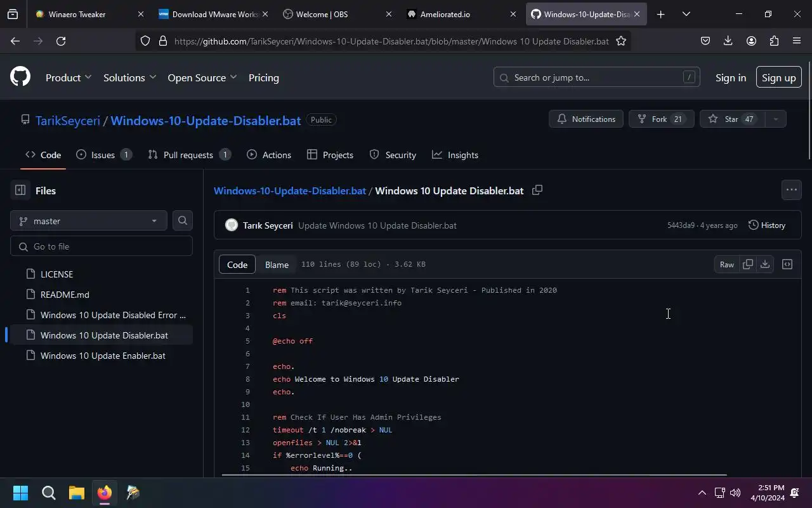This screenshot has height=508, width=812.
Task: Click the padlock site info icon
Action: 162,41
